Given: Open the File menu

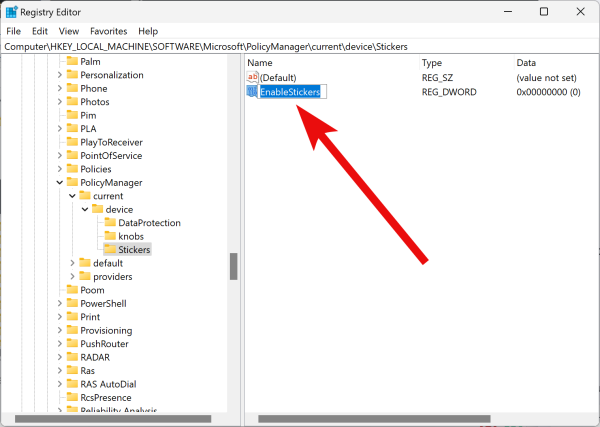Looking at the screenshot, I should [14, 31].
